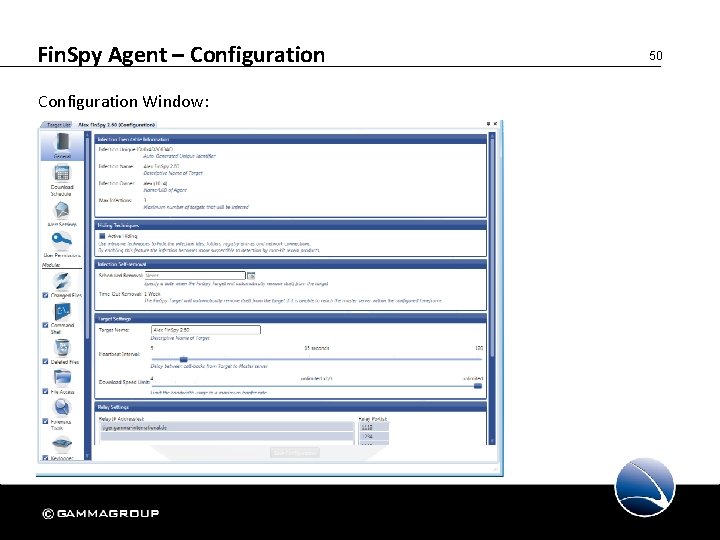This screenshot has width=720, height=540.
Task: Open the Command Shell module icon
Action: pos(62,312)
